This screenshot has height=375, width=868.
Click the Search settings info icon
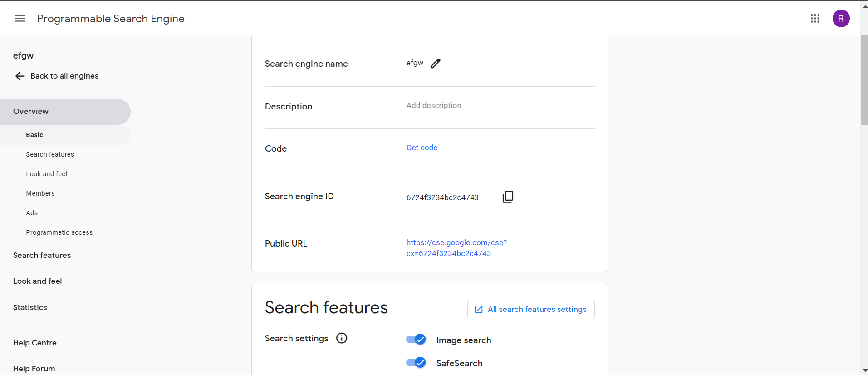pos(342,338)
